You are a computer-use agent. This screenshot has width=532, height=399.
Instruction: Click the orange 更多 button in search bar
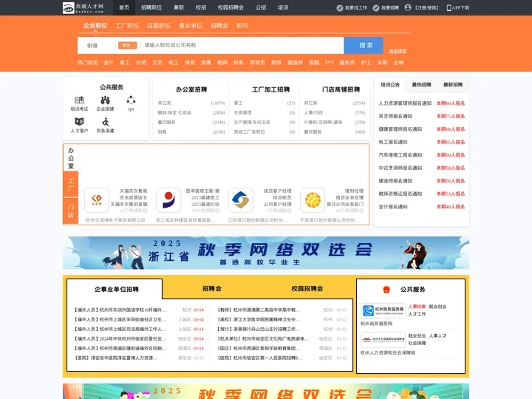[x=128, y=45]
